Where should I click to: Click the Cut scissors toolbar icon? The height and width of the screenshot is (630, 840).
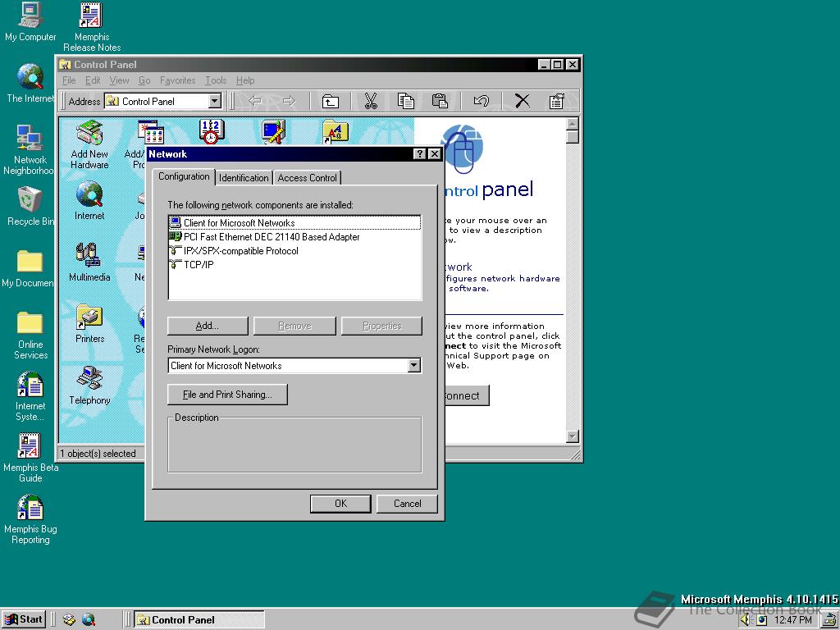(371, 101)
